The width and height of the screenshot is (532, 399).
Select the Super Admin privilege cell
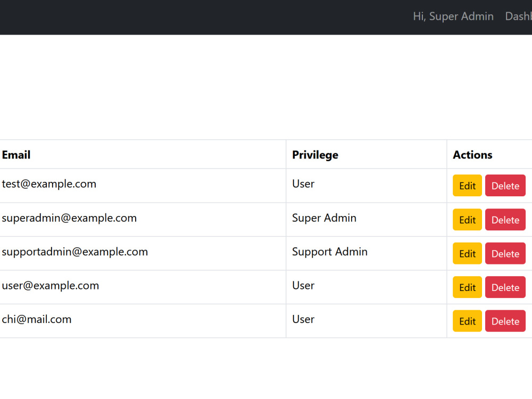[367, 220]
